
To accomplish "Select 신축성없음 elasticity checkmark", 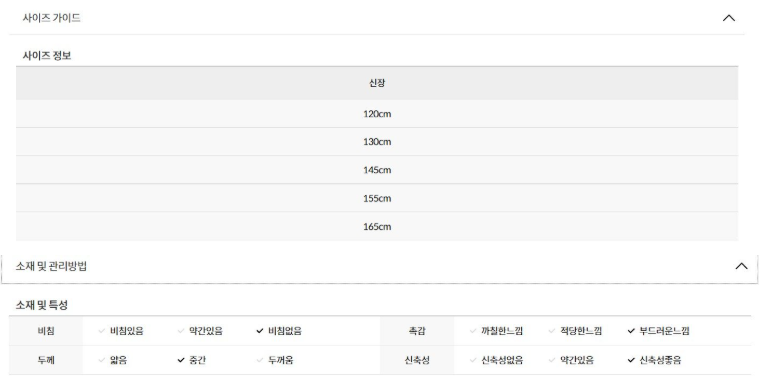I will [x=496, y=360].
